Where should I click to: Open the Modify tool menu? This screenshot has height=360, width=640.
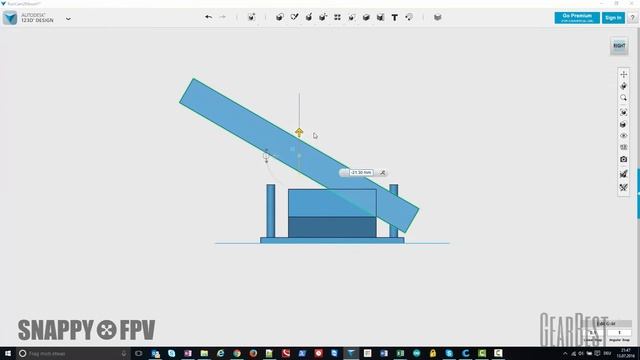[x=323, y=17]
